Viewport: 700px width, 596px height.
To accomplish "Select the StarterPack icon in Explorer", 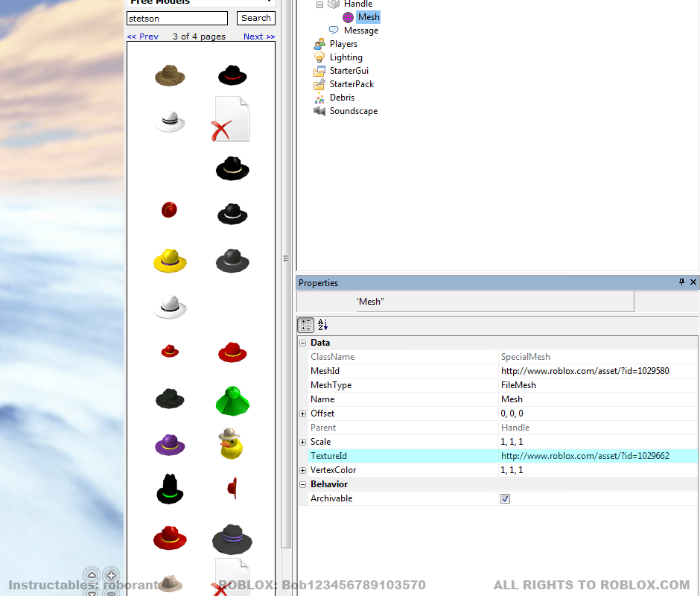I will point(319,84).
